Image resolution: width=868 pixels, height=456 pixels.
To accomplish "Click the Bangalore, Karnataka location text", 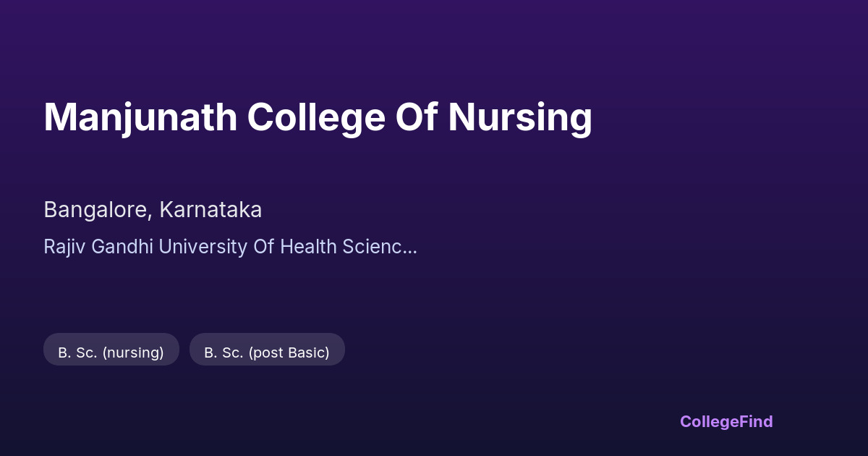I will [x=153, y=210].
